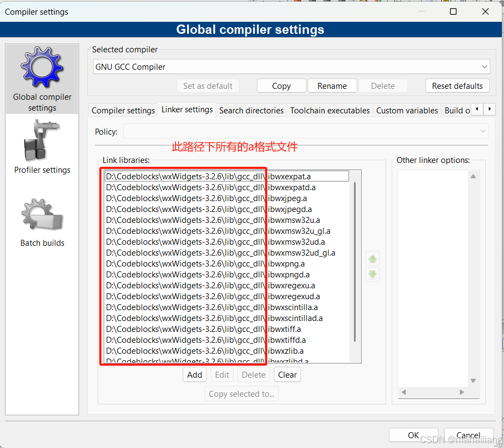The height and width of the screenshot is (448, 504).
Task: Select the Linker settings tab
Action: 187,110
